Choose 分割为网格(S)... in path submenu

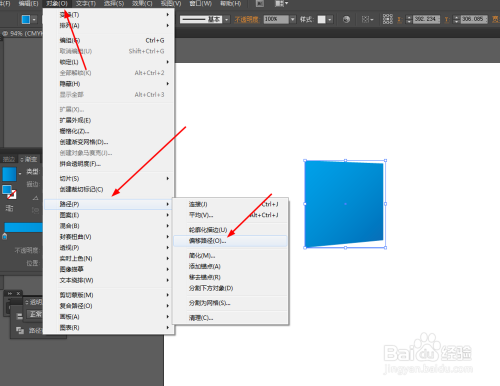point(230,303)
